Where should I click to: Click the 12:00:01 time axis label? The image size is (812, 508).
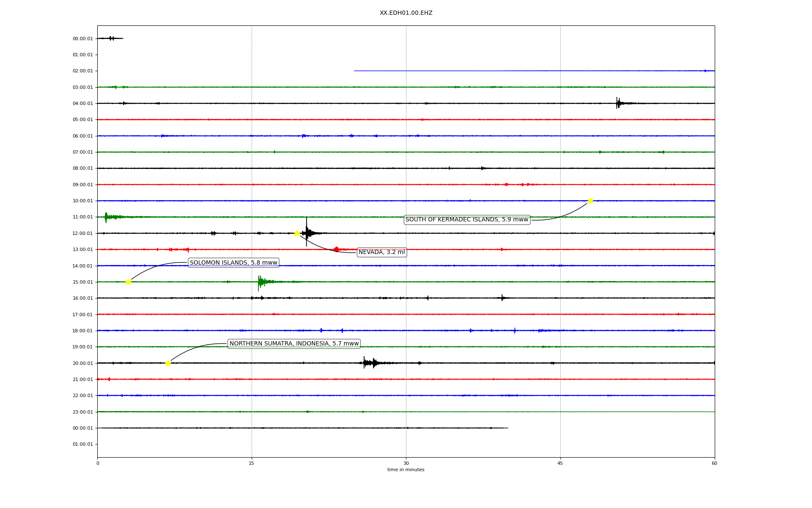click(82, 234)
